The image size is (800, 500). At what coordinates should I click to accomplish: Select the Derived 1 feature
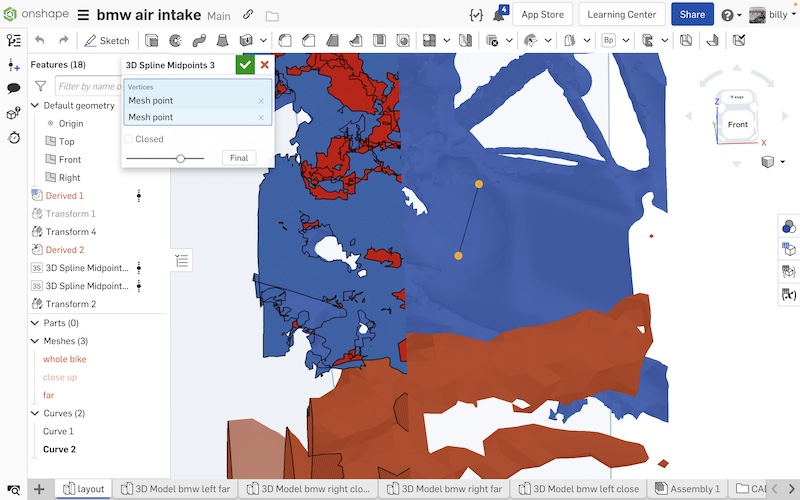click(64, 196)
